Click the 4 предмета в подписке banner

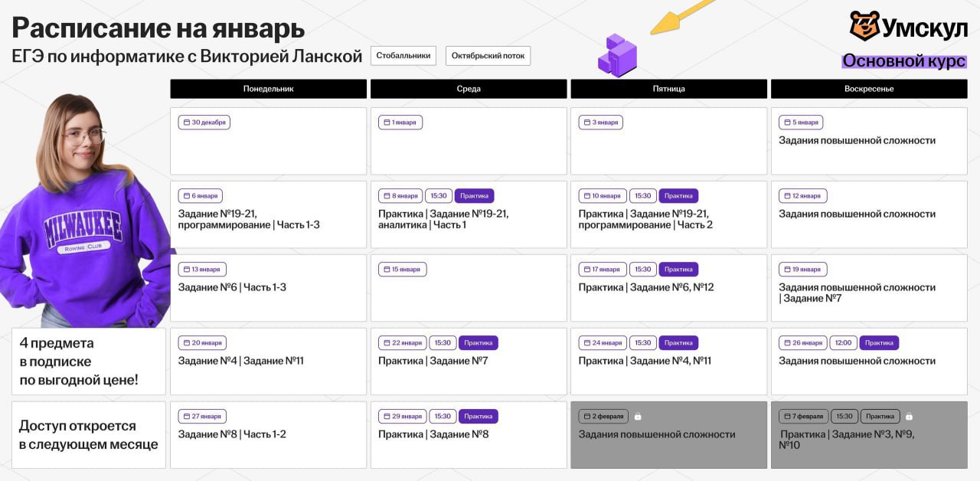tap(88, 362)
